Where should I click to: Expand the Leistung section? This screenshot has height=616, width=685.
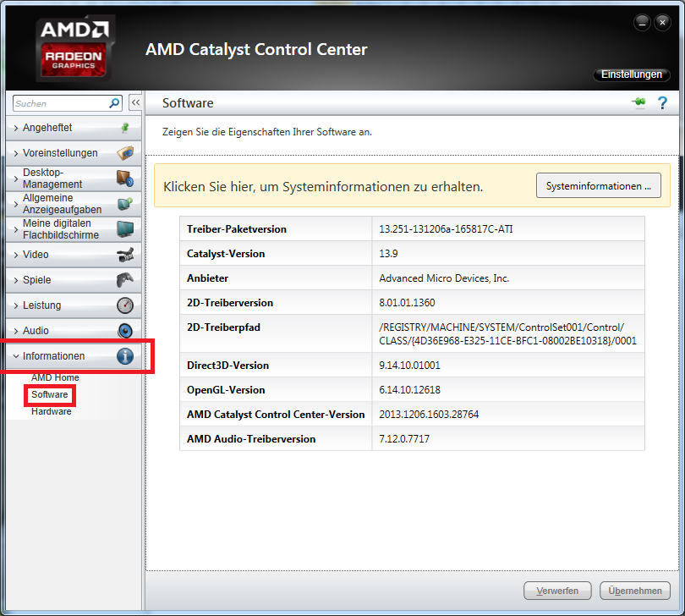pyautogui.click(x=74, y=305)
